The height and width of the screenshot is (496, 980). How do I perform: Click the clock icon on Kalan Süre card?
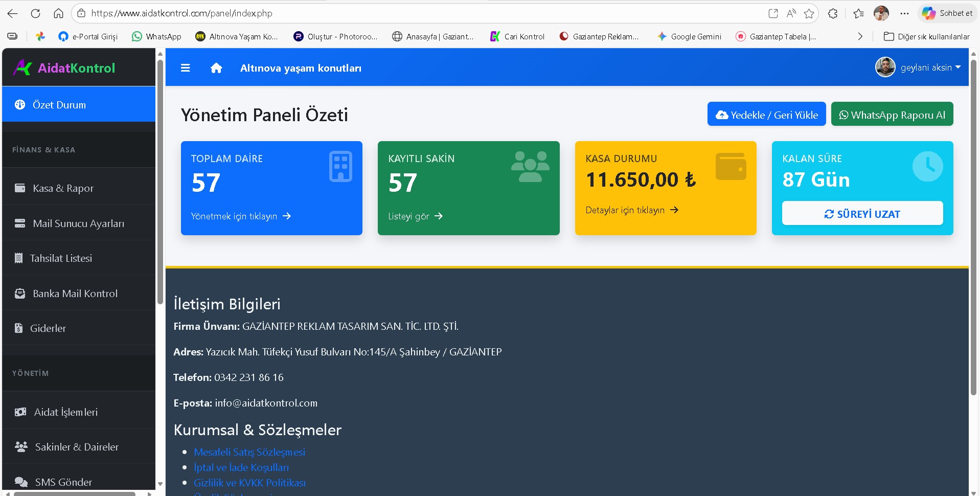[x=927, y=166]
